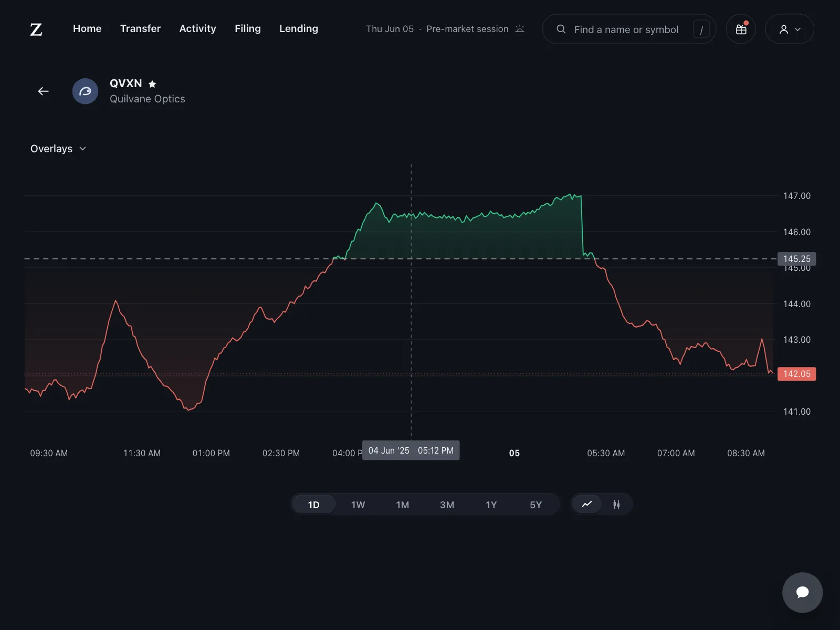Click the search magnifier icon

(x=561, y=29)
